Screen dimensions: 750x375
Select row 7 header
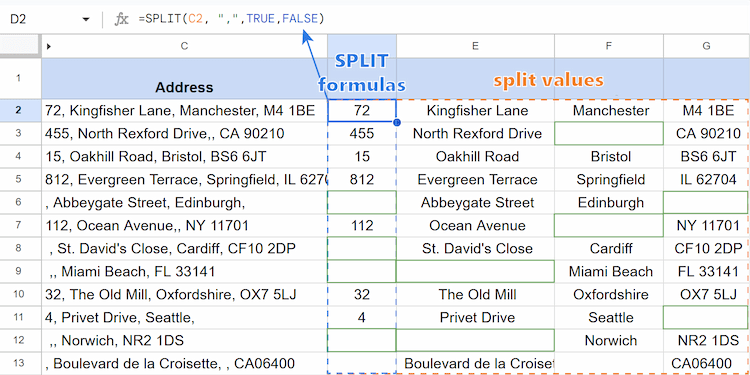(18, 225)
